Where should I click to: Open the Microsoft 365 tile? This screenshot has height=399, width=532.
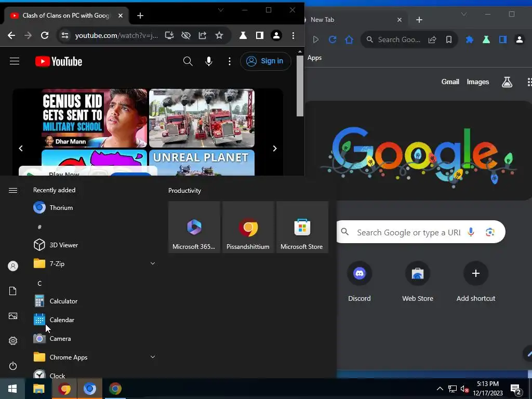194,227
